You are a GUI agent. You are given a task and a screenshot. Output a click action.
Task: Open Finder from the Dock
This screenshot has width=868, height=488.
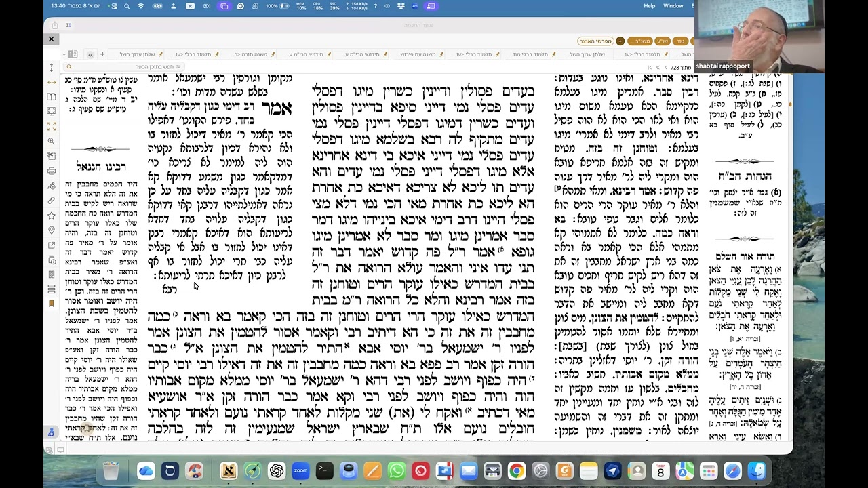[x=757, y=470]
